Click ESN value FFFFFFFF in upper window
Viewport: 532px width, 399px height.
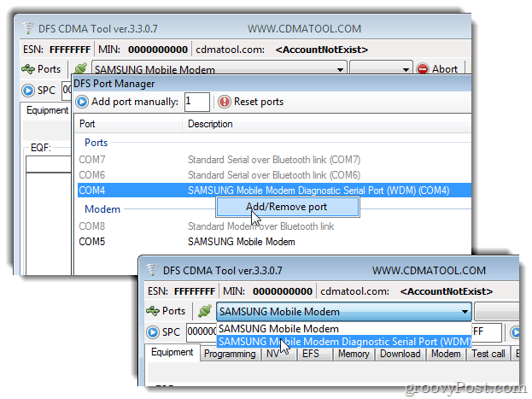70,50
